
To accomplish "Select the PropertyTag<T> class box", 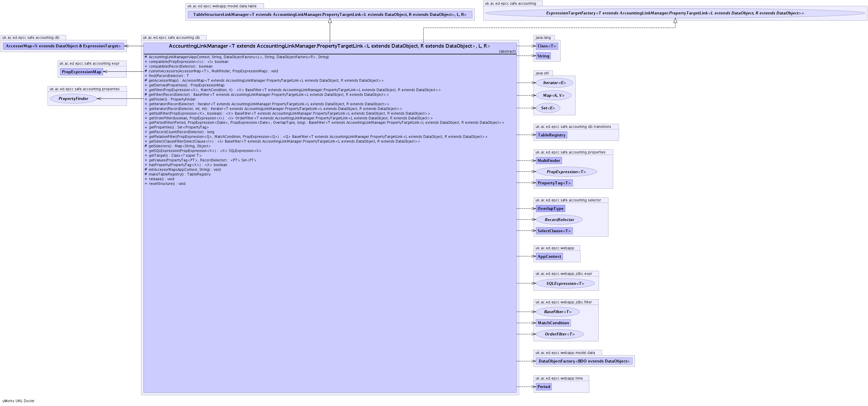I will tap(554, 183).
